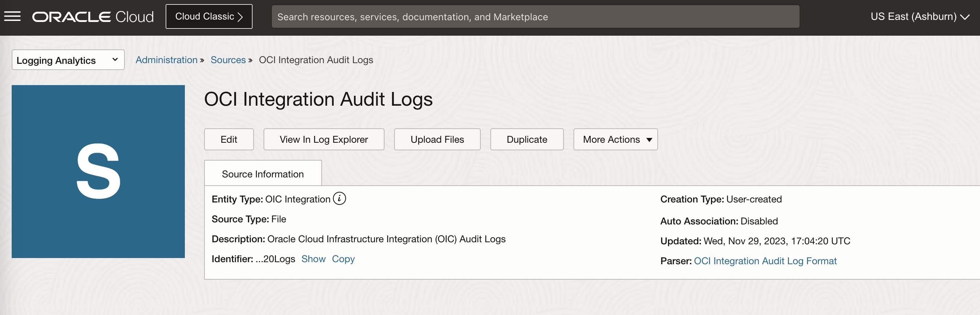
Task: Click the Cloud Classic arrow icon
Action: tap(240, 16)
